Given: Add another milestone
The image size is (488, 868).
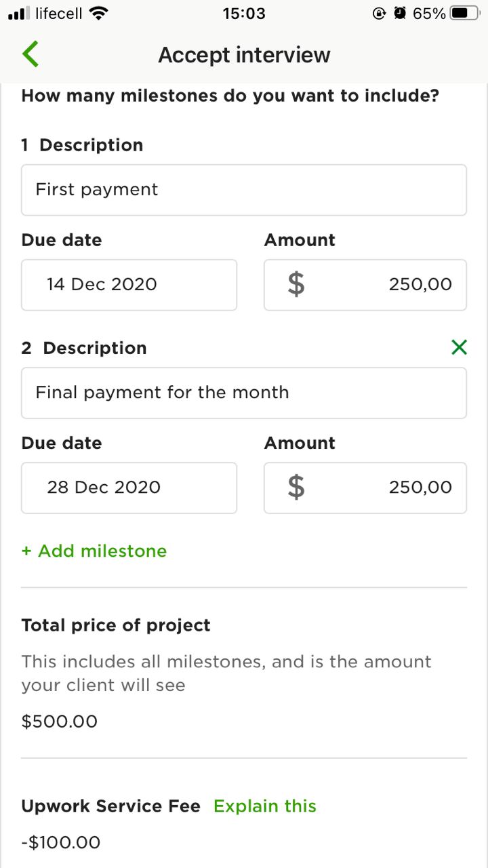Looking at the screenshot, I should pos(94,551).
